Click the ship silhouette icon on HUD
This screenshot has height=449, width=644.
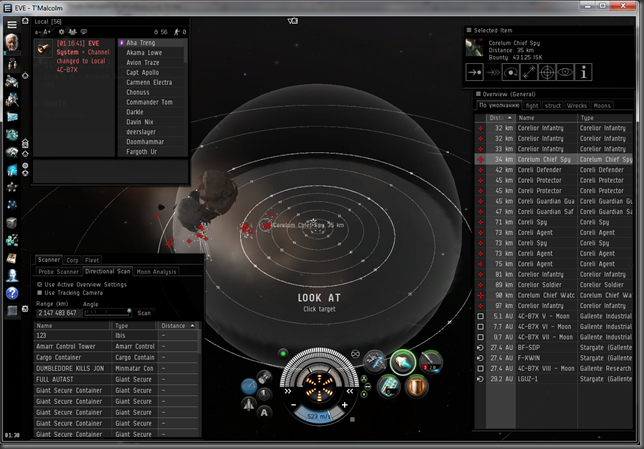tap(249, 404)
